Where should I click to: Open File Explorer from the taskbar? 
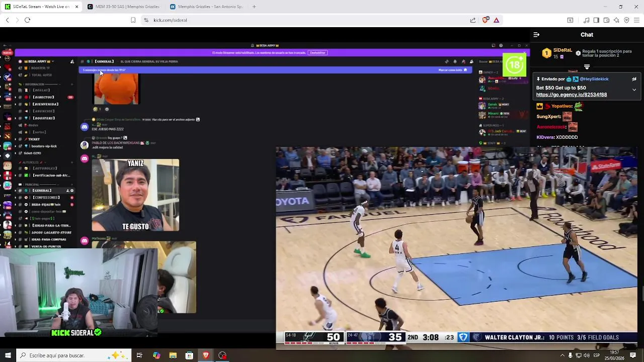click(173, 355)
